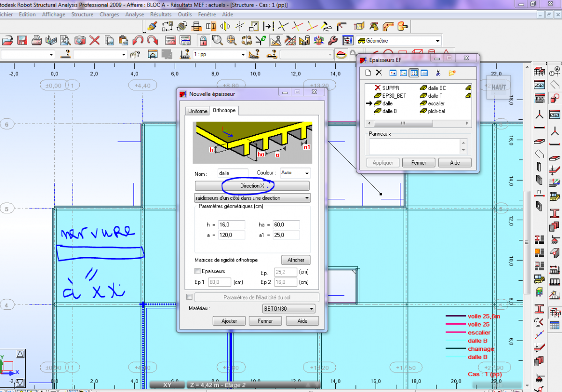Click the red undo arrow
This screenshot has width=562, height=392.
pyautogui.click(x=138, y=40)
